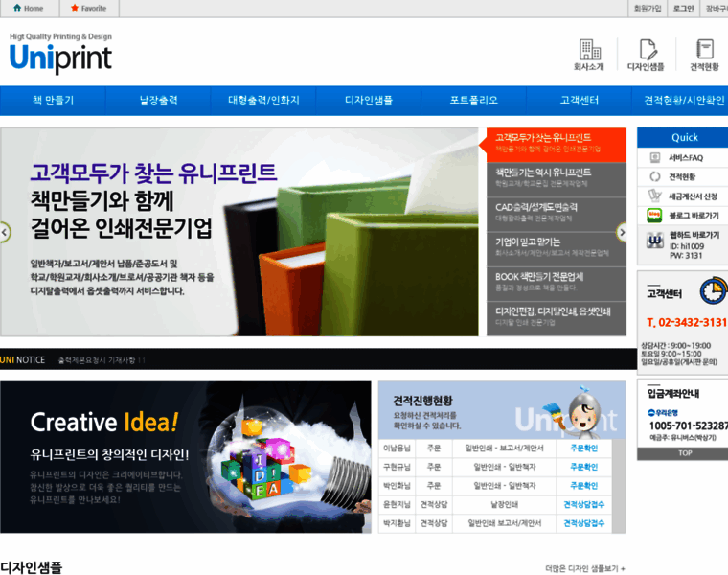This screenshot has height=575, width=728.
Task: Click the Home house icon
Action: pyautogui.click(x=17, y=8)
